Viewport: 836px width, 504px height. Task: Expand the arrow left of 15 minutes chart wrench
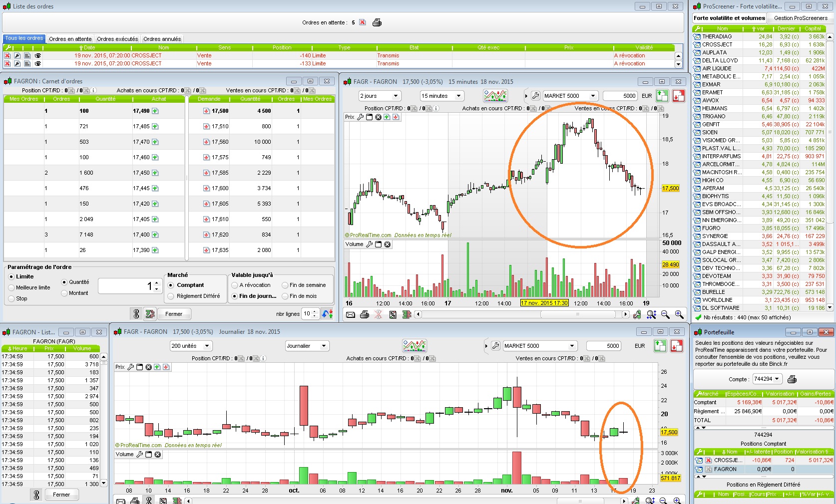pyautogui.click(x=526, y=96)
